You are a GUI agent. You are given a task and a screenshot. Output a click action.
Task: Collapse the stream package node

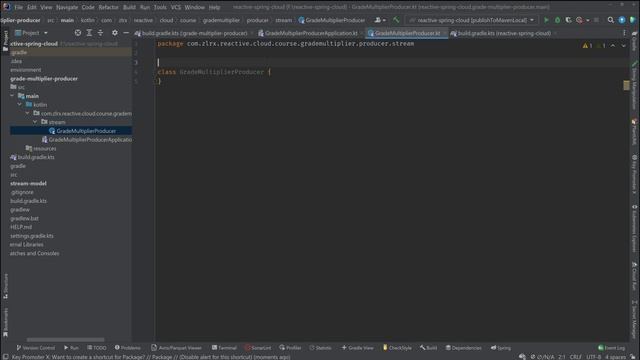click(x=35, y=122)
